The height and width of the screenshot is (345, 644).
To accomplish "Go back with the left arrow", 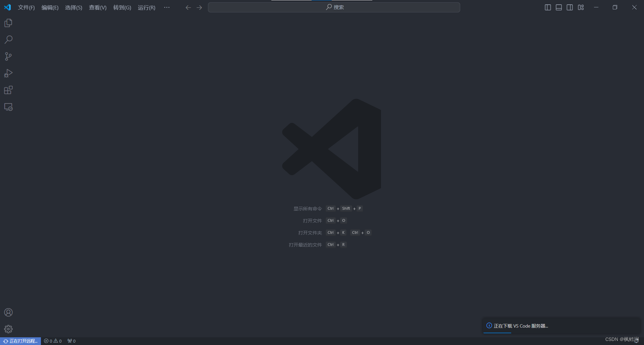I will point(188,7).
